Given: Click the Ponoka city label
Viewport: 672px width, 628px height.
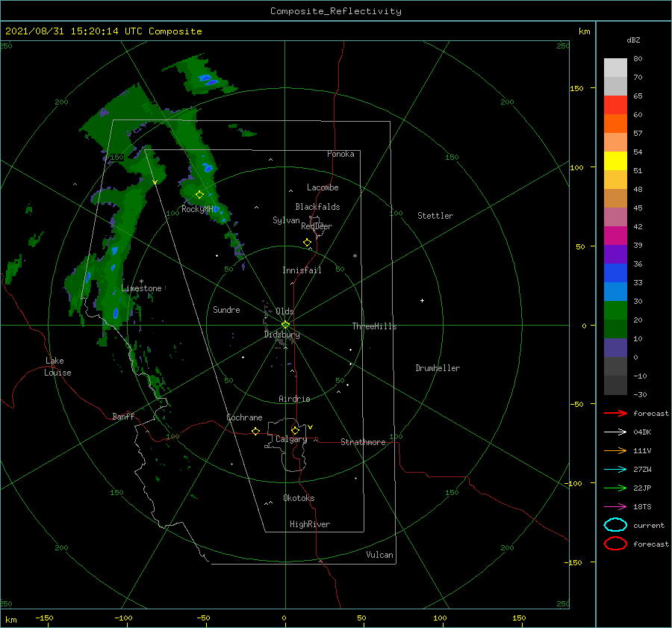Looking at the screenshot, I should [340, 154].
